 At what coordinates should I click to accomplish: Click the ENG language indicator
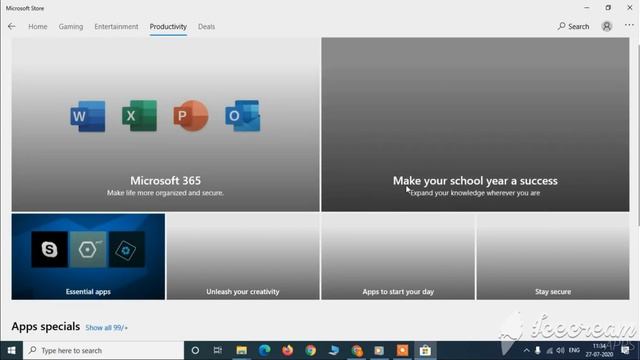coord(574,351)
